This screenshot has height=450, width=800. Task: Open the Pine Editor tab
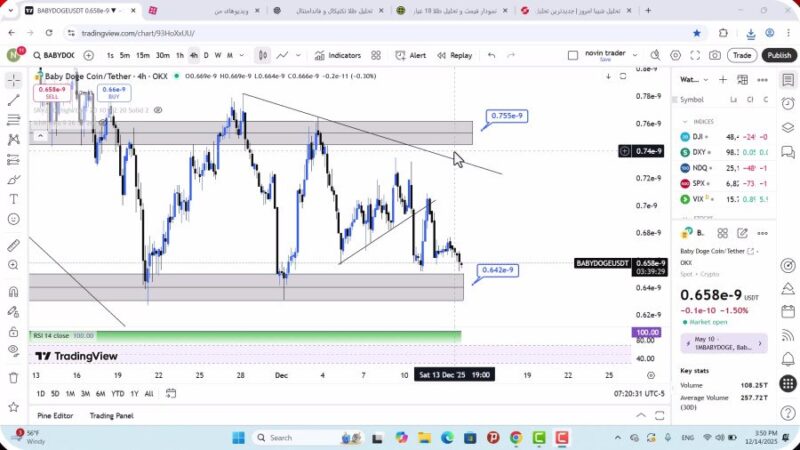(55, 415)
